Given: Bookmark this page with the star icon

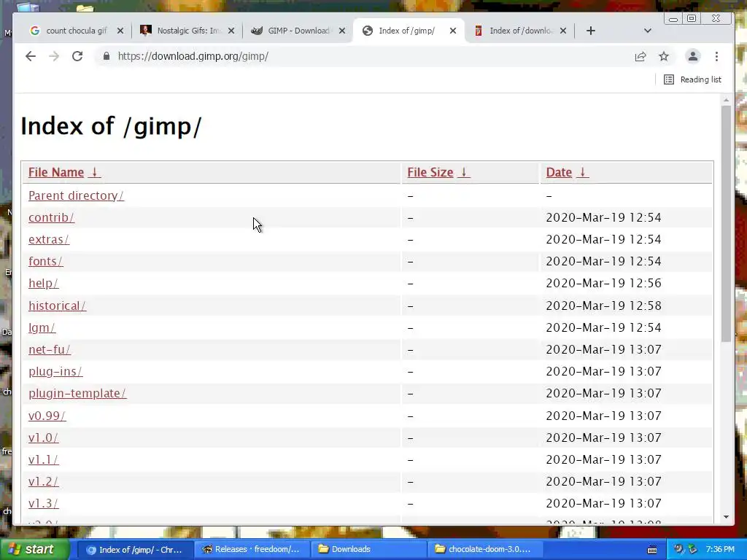Looking at the screenshot, I should (x=664, y=56).
